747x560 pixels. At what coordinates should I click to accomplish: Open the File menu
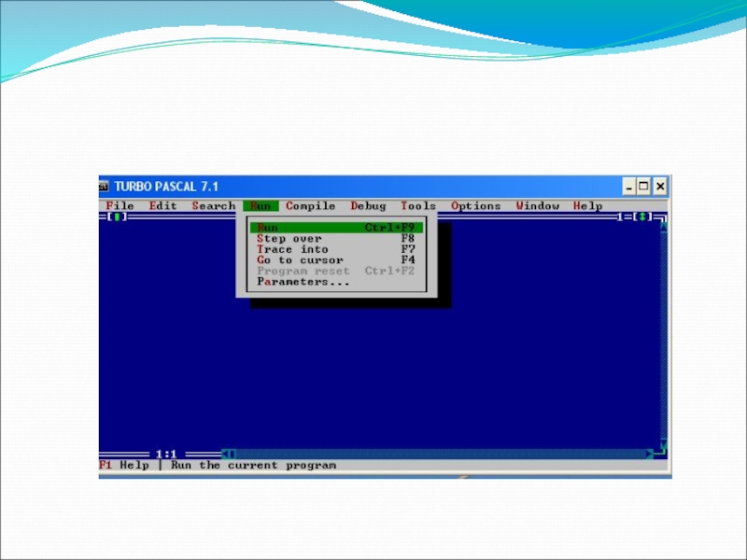(120, 206)
